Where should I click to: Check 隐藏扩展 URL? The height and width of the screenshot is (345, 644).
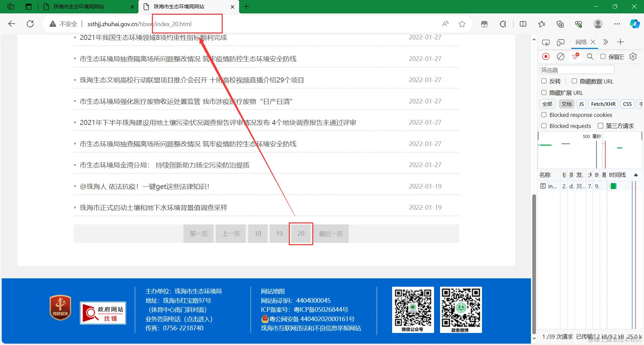544,92
